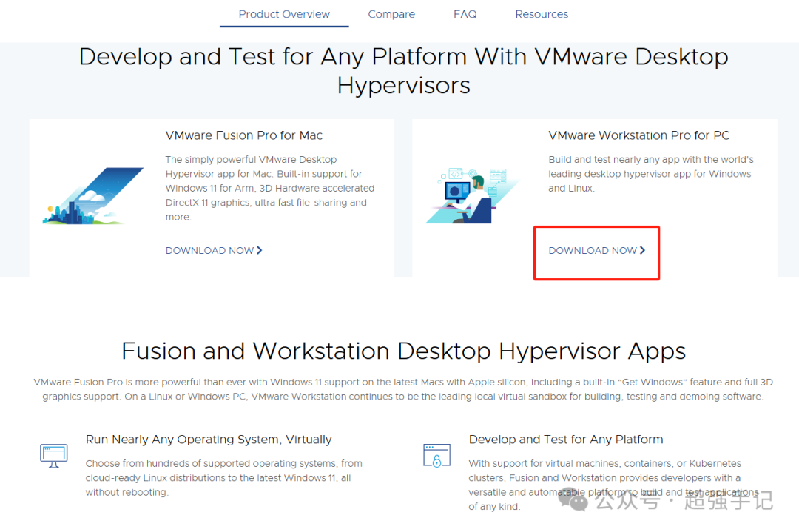799x532 pixels.
Task: Click the main heading about VMware Desktop Hypervisors
Action: (404, 71)
